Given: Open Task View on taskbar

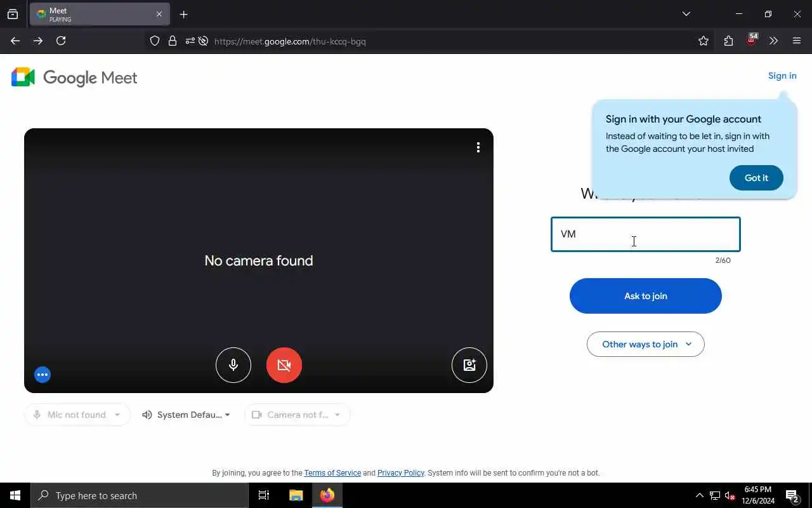Looking at the screenshot, I should coord(264,495).
